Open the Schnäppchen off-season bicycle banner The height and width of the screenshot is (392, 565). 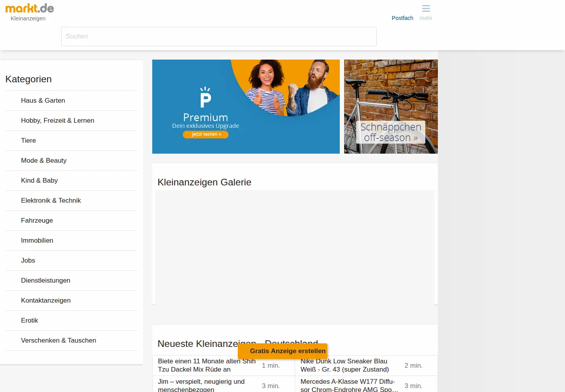pyautogui.click(x=391, y=107)
